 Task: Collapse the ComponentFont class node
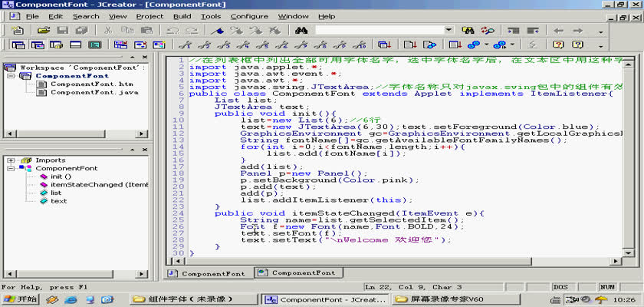click(10, 168)
